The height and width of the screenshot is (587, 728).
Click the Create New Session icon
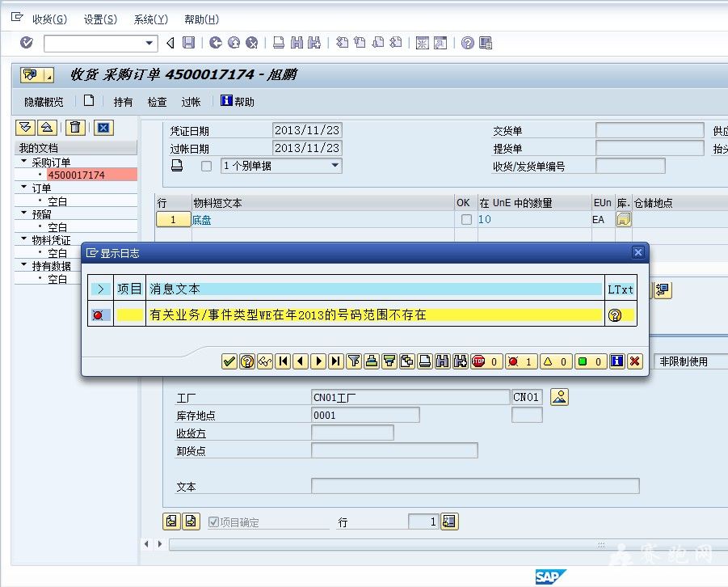[x=422, y=43]
